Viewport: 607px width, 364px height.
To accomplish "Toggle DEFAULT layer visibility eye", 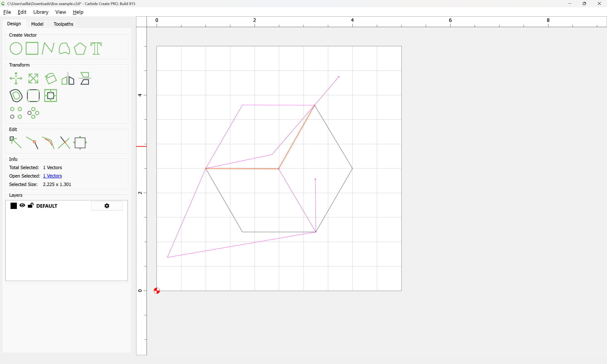I will 22,205.
